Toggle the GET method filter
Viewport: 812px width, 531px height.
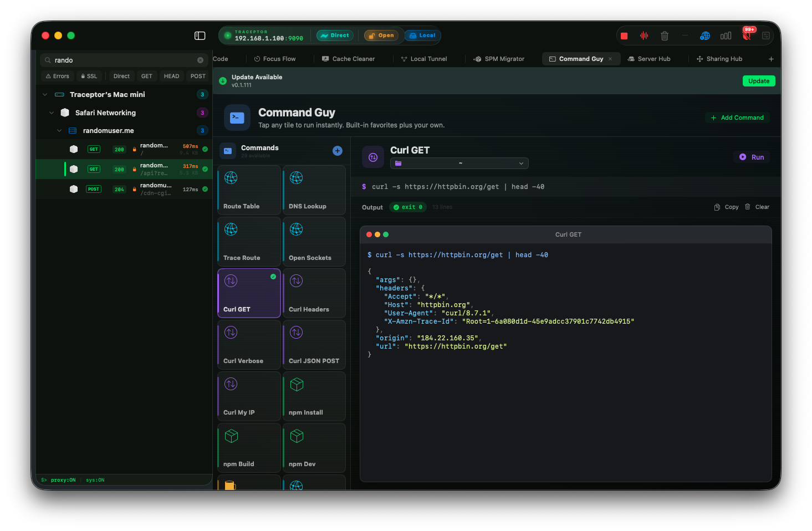click(147, 76)
